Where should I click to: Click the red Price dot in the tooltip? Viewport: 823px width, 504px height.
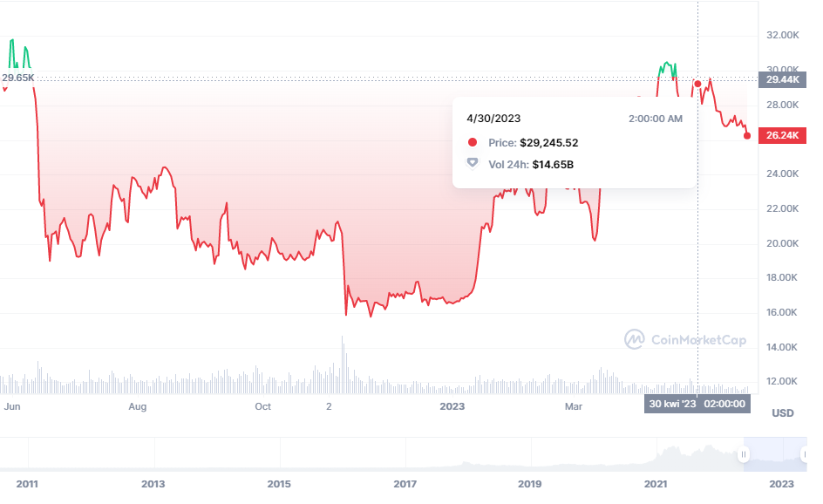(x=473, y=142)
